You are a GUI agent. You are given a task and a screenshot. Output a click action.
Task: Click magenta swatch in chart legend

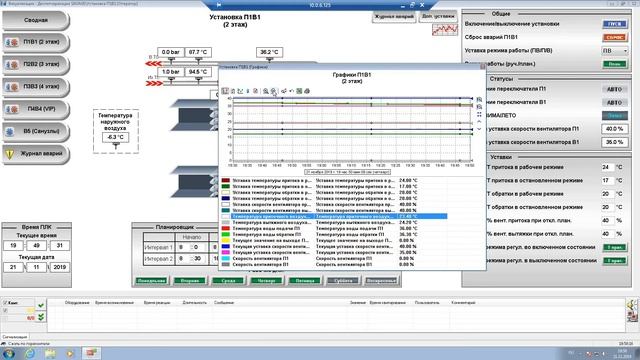pos(225,253)
